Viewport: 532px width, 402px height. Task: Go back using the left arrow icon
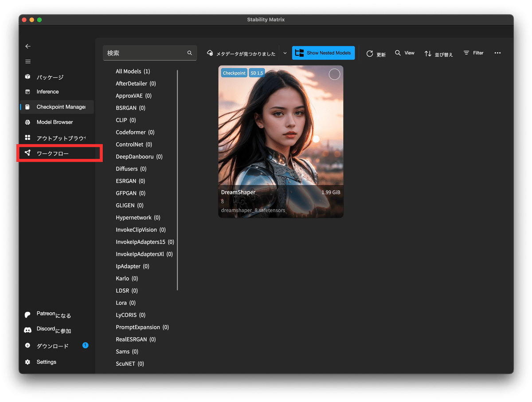tap(28, 46)
